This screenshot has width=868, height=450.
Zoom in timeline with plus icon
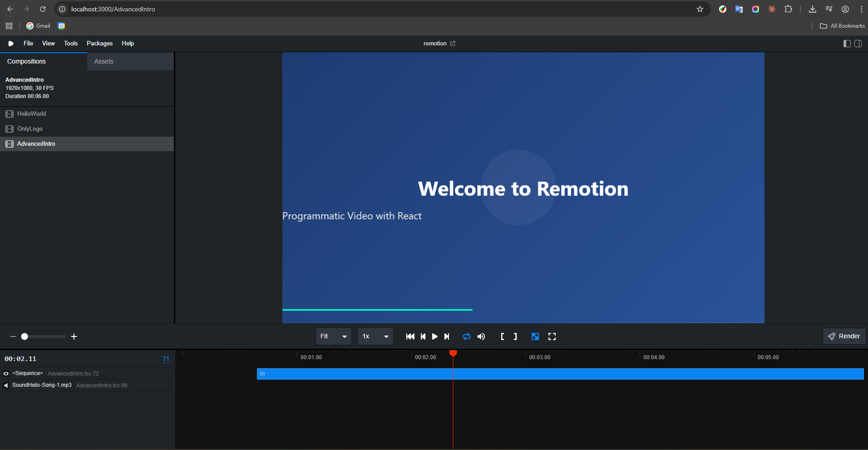pyautogui.click(x=74, y=336)
